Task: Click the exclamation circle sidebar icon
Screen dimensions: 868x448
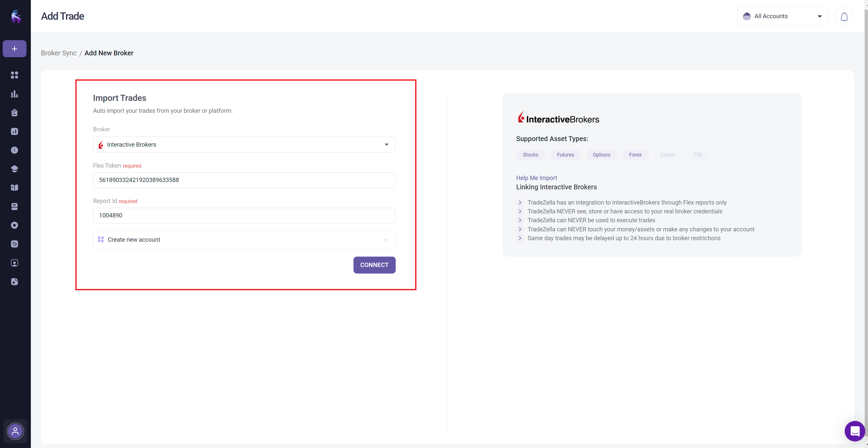Action: pyautogui.click(x=14, y=150)
